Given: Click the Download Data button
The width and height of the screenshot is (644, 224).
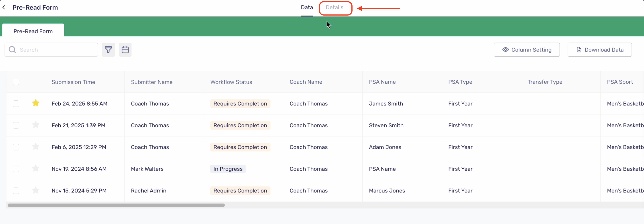Looking at the screenshot, I should (x=600, y=50).
